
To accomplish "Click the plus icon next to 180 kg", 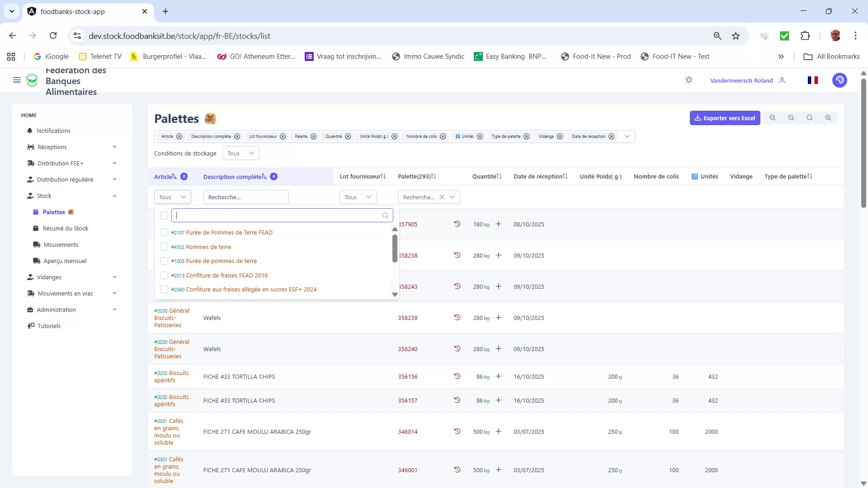I will pos(499,224).
